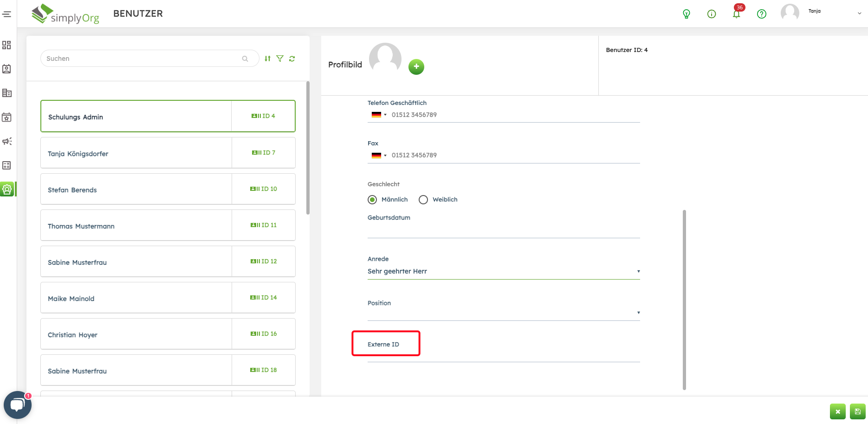The image size is (868, 424).
Task: Open the filter funnel icon
Action: click(280, 59)
